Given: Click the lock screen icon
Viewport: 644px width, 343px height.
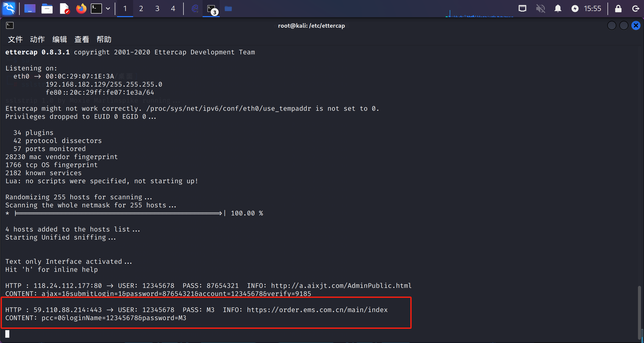Looking at the screenshot, I should (x=618, y=9).
